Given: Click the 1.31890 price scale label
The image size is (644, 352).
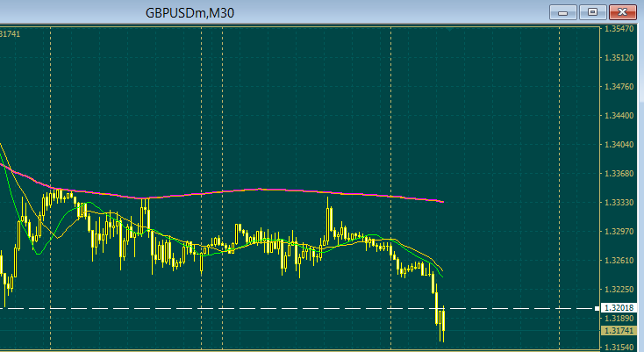Looking at the screenshot, I should [x=619, y=319].
